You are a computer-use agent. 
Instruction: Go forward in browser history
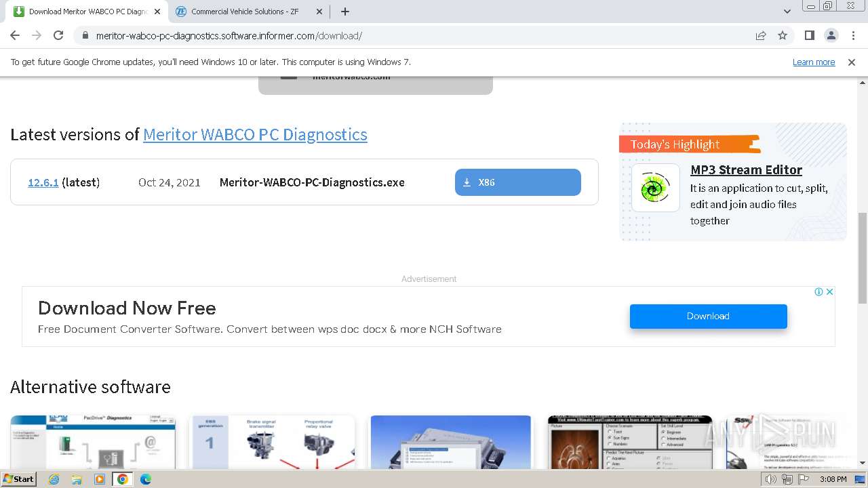coord(37,35)
